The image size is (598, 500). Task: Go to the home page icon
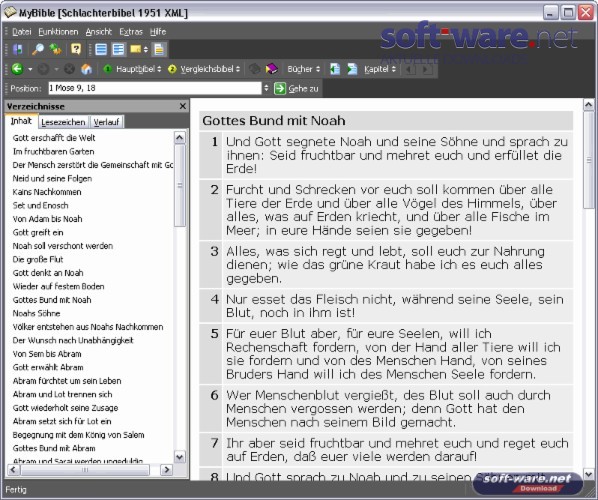pos(87,69)
